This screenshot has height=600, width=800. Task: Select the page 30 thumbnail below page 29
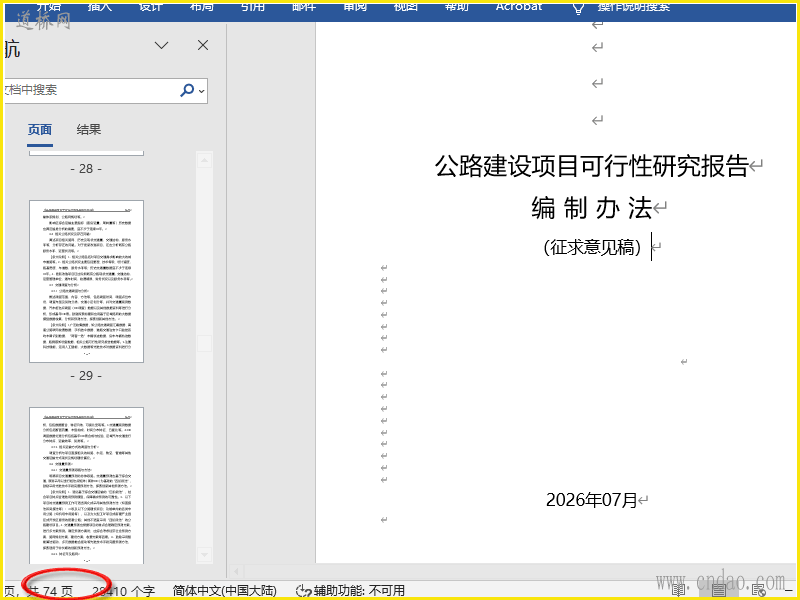[x=86, y=485]
